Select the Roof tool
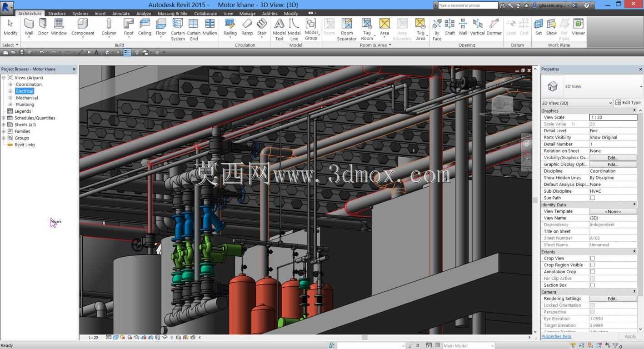This screenshot has width=644, height=349. (129, 27)
